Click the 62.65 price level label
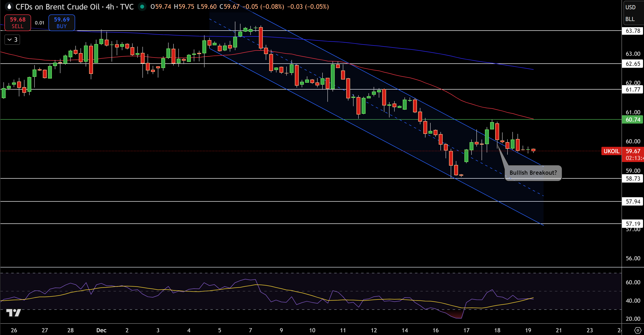The image size is (644, 335). point(632,64)
